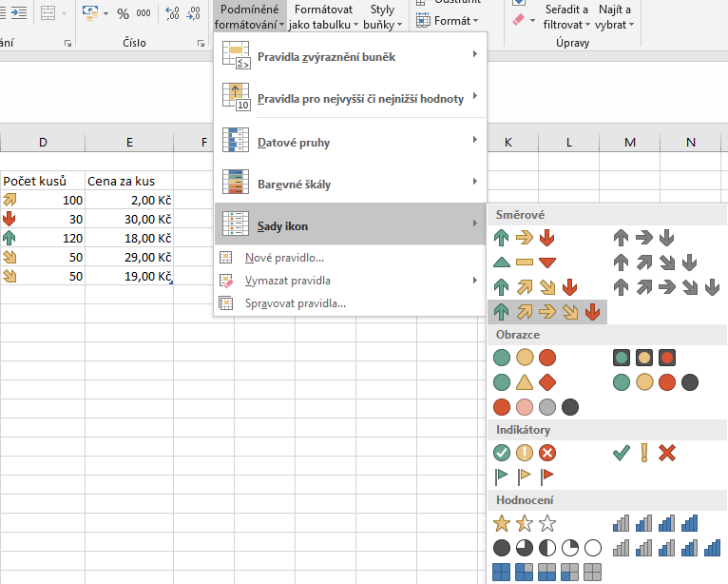Image resolution: width=728 pixels, height=584 pixels.
Task: Click Nové pravidlo... menu entry
Action: pyautogui.click(x=350, y=258)
